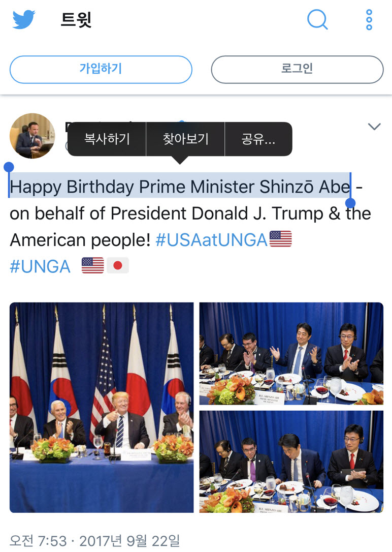Open the search magnifier icon
The height and width of the screenshot is (552, 392).
pos(318,20)
